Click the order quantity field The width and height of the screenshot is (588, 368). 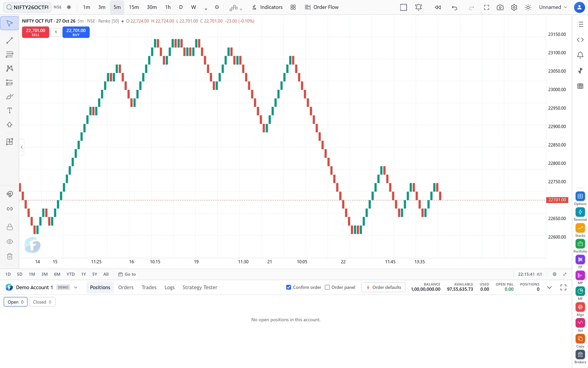[56, 32]
